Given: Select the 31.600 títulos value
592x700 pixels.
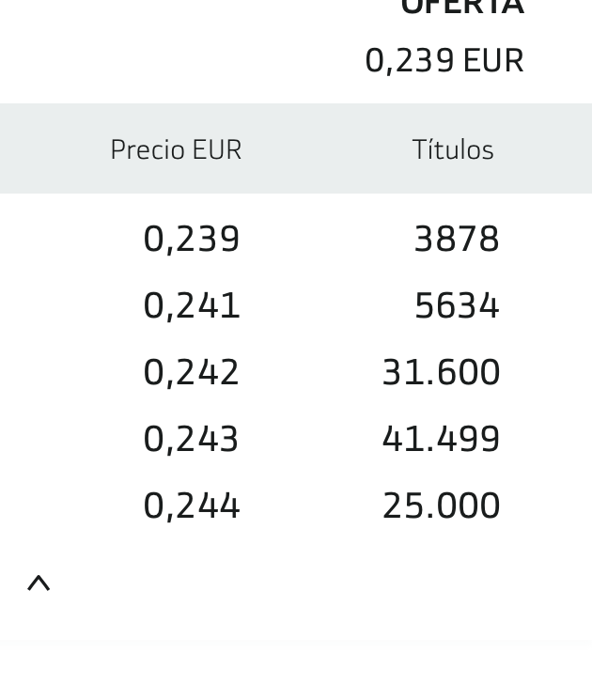Looking at the screenshot, I should [441, 372].
